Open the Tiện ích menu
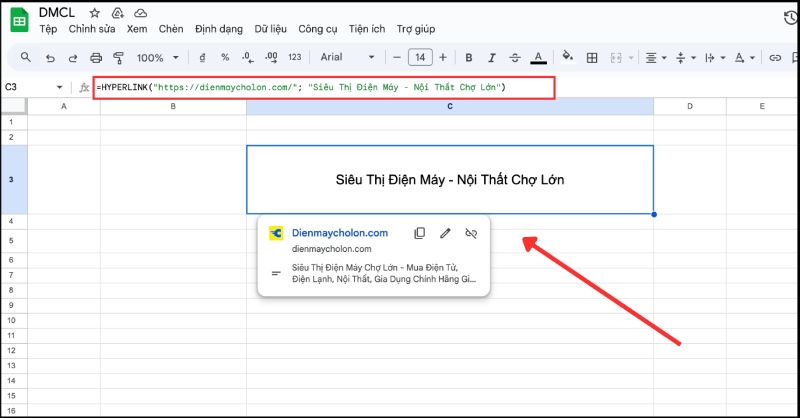The width and height of the screenshot is (800, 418). [367, 29]
